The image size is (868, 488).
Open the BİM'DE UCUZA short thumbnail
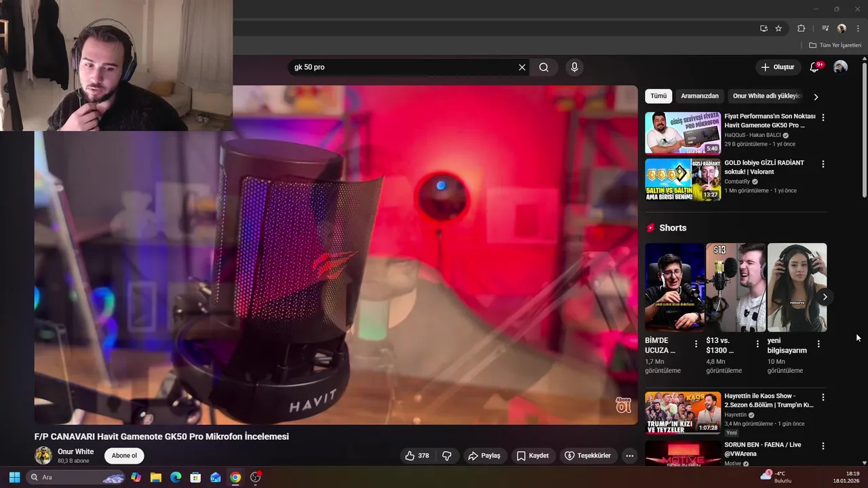pyautogui.click(x=675, y=287)
